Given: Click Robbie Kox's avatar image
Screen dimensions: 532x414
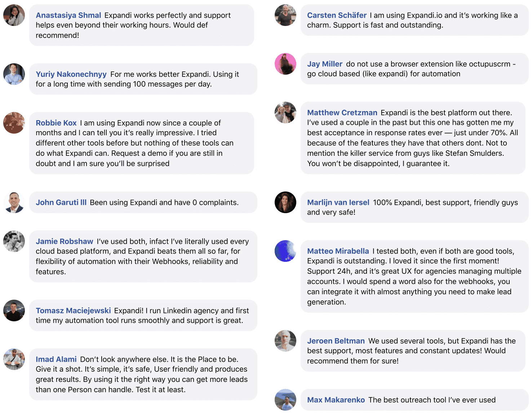Looking at the screenshot, I should pyautogui.click(x=14, y=123).
